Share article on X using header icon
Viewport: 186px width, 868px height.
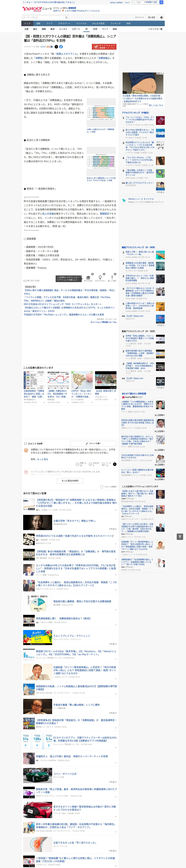coord(56,47)
